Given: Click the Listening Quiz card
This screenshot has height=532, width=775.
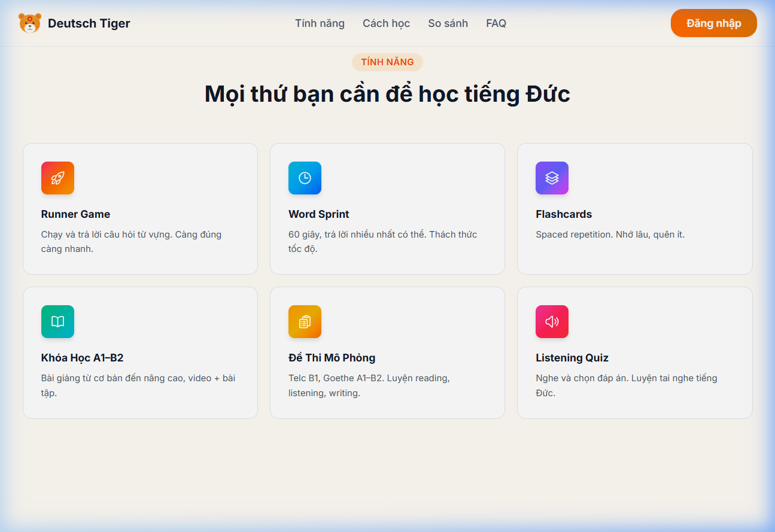Looking at the screenshot, I should (634, 352).
